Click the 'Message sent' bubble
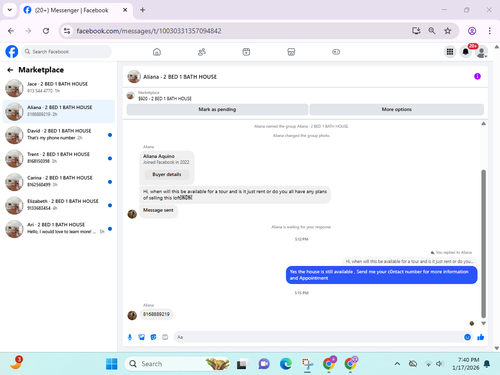 click(158, 210)
